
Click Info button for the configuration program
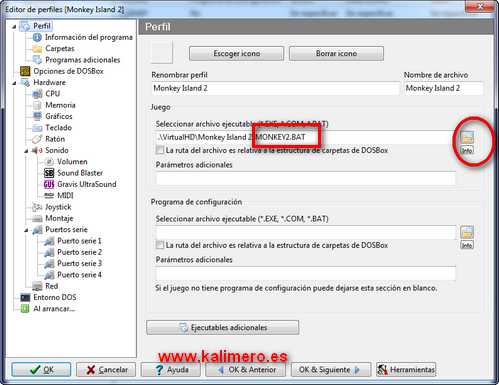[x=467, y=245]
